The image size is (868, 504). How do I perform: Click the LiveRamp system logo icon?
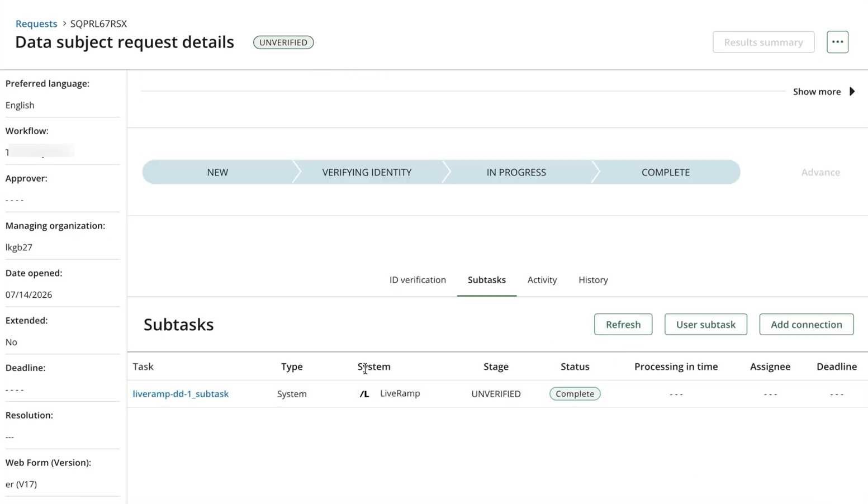pos(364,394)
